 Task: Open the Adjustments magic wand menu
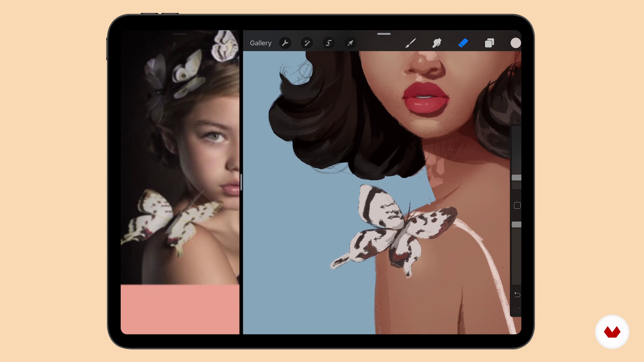[307, 43]
